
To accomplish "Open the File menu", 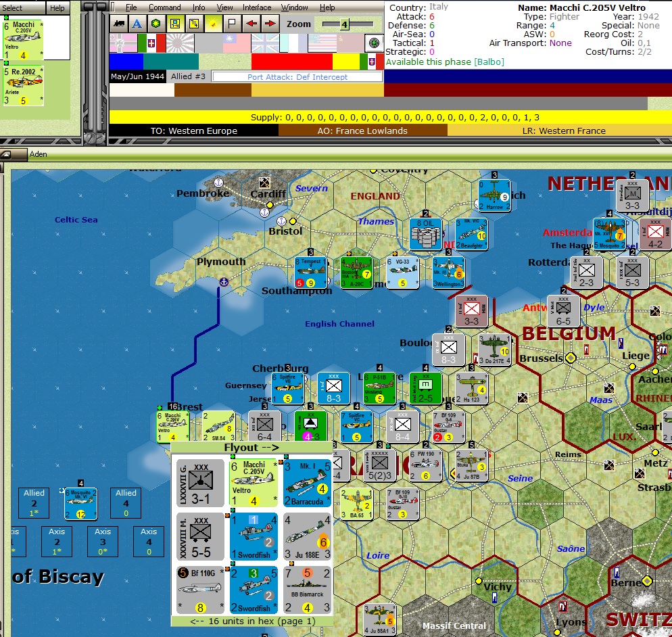I will 131,7.
